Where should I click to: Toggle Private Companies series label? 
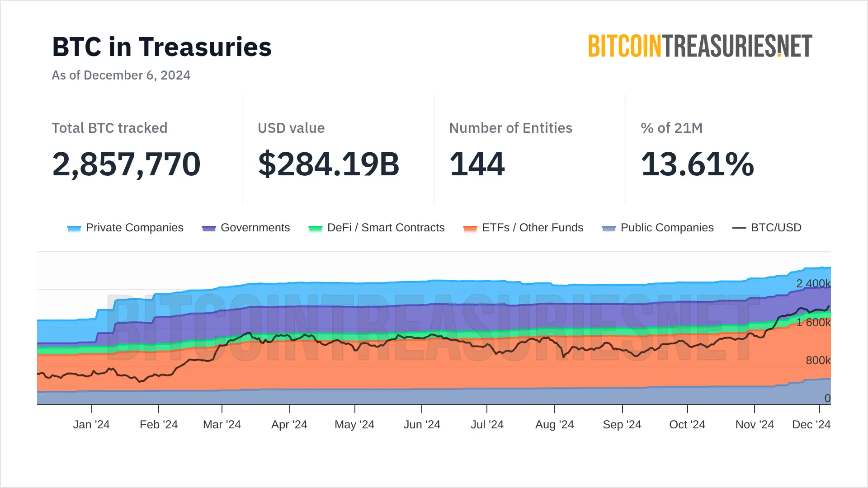pyautogui.click(x=134, y=228)
